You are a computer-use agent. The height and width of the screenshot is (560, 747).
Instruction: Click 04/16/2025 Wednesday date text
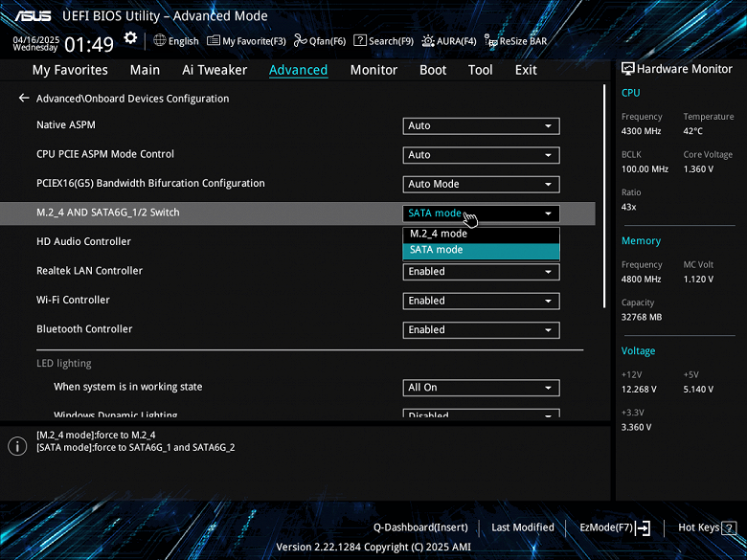[35, 43]
